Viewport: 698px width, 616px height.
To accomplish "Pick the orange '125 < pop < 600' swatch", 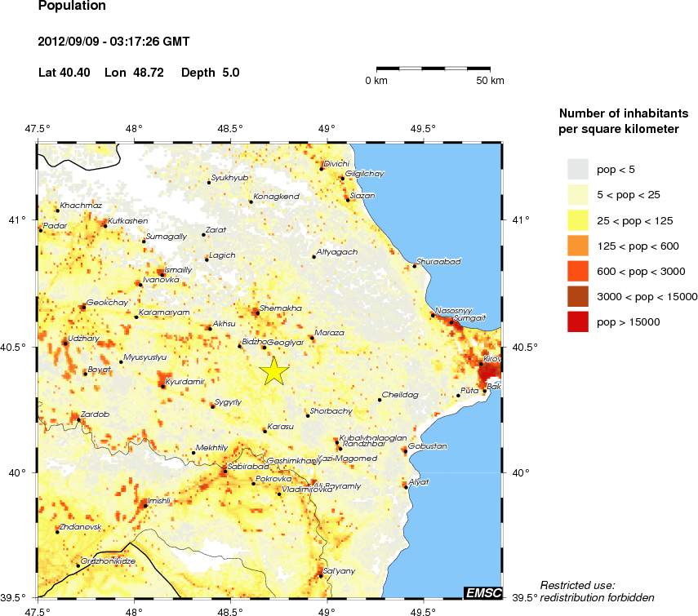I will (x=578, y=246).
